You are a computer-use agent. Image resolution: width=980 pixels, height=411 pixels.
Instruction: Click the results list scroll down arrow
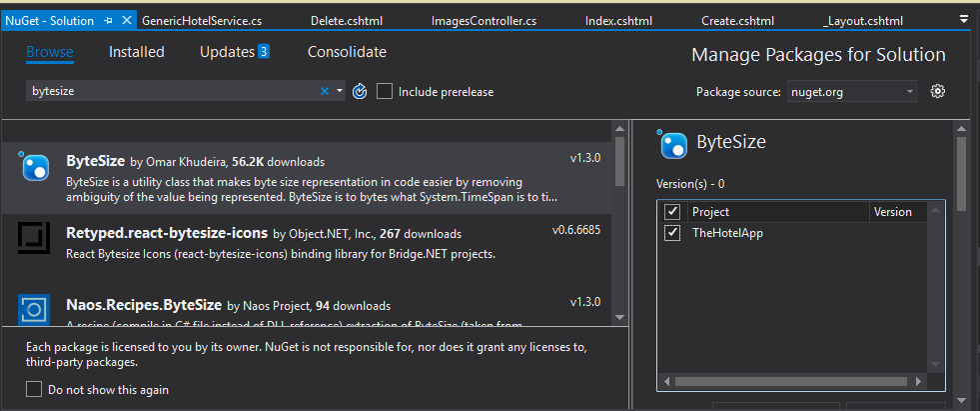pos(619,318)
